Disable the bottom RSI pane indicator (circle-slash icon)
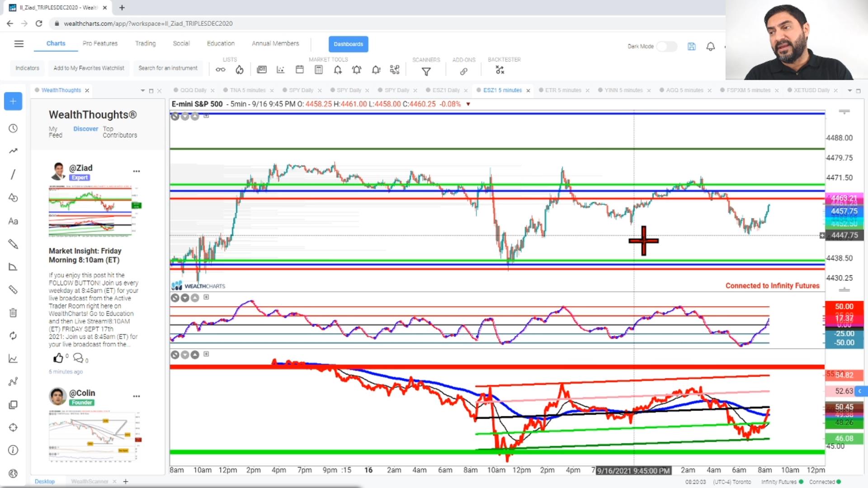This screenshot has width=868, height=488. pos(175,355)
